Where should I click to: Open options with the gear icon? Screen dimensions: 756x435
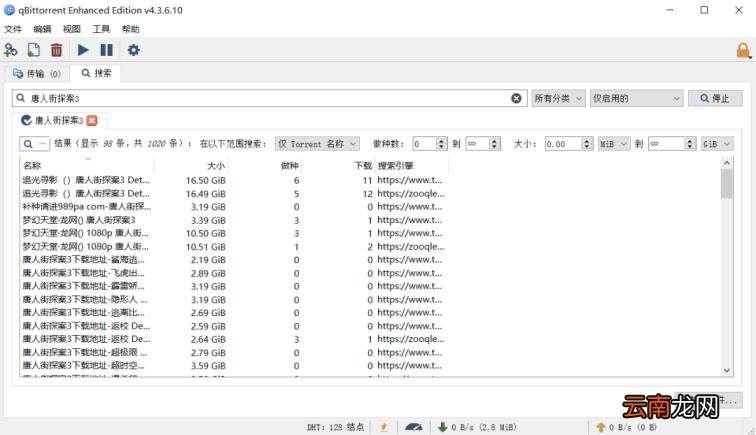(x=134, y=50)
